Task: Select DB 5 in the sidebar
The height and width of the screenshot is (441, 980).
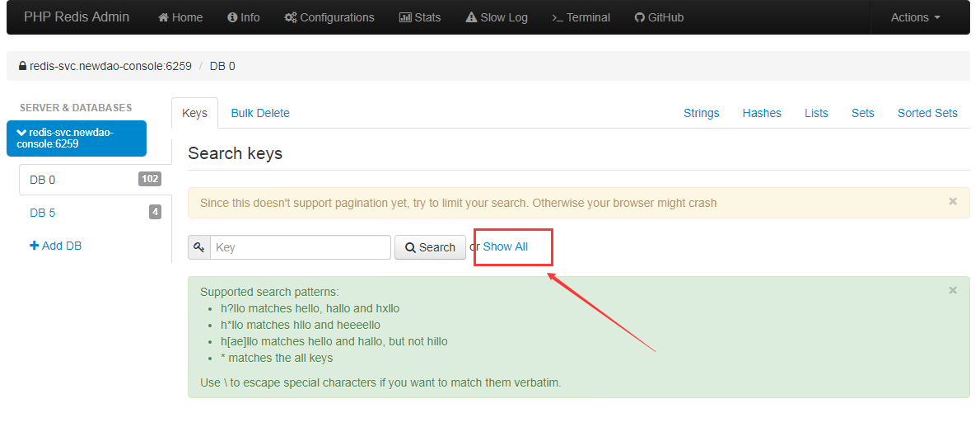Action: coord(43,213)
